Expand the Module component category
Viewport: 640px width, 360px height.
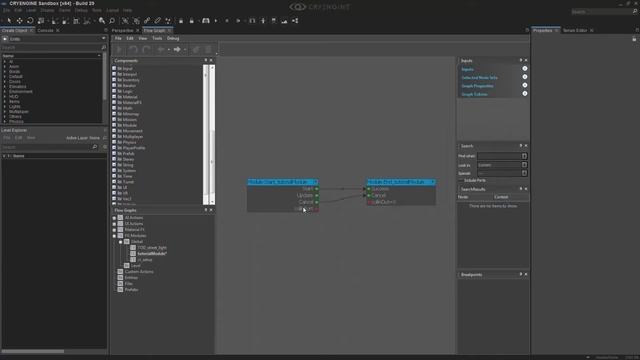[x=114, y=125]
